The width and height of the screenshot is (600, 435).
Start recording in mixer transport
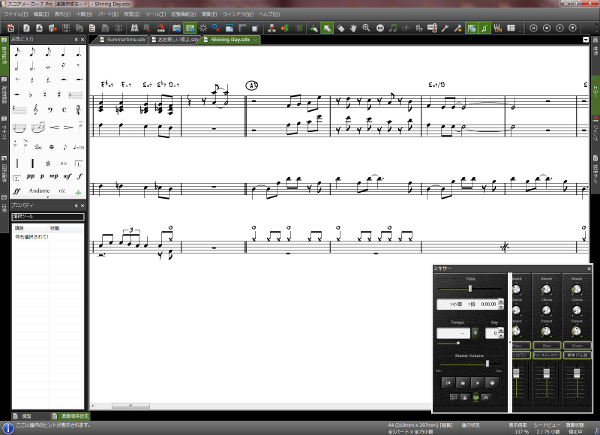coord(492,383)
